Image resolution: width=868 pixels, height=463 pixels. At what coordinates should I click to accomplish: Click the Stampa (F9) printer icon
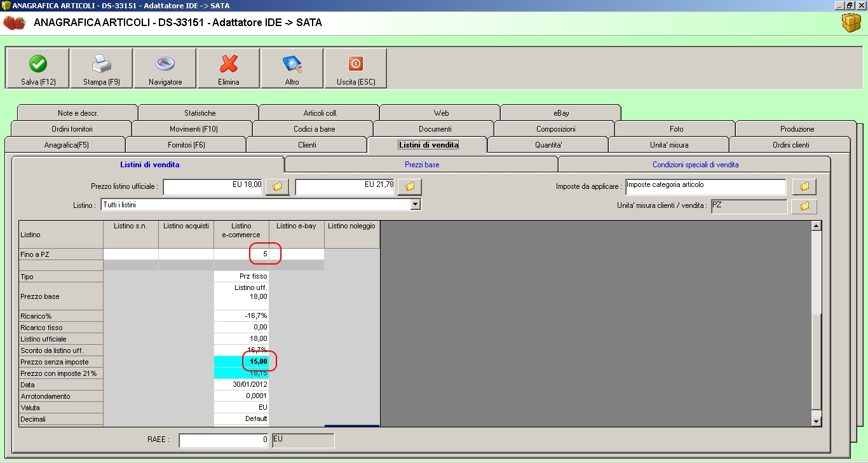102,64
